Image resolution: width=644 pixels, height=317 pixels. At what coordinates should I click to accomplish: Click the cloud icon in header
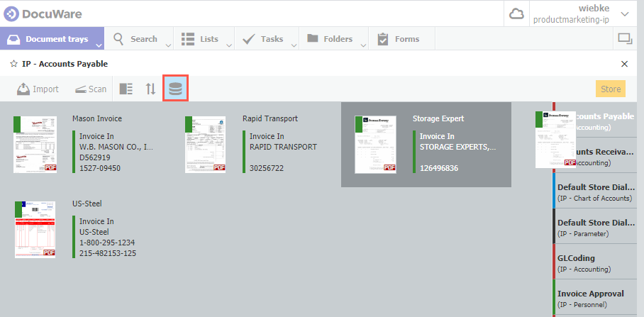(x=516, y=13)
